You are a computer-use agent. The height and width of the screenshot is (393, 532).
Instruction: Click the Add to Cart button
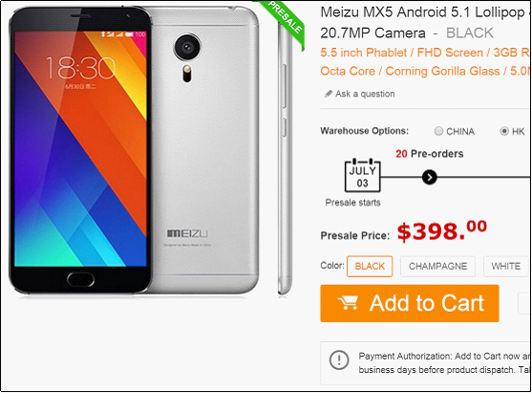pos(410,303)
